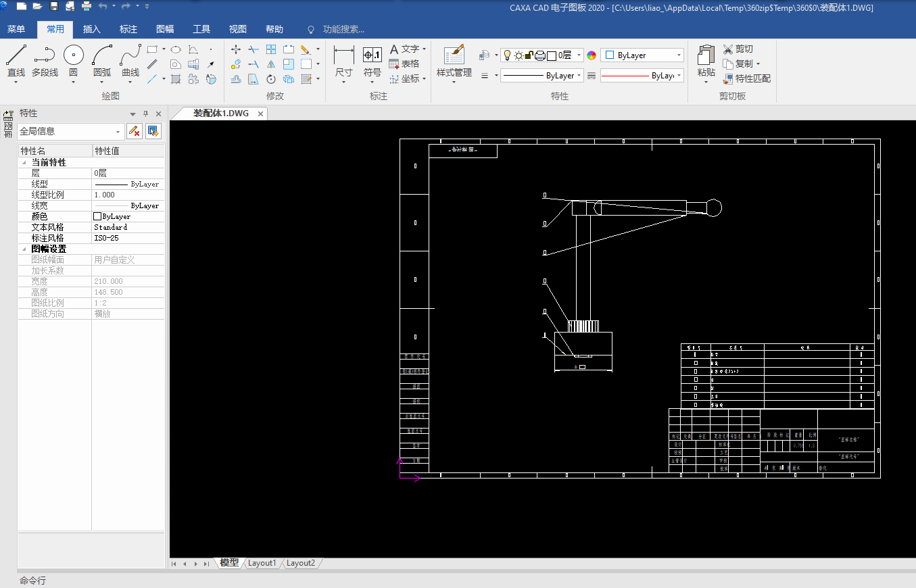Pick the erase tool in 修改 group

click(x=306, y=49)
